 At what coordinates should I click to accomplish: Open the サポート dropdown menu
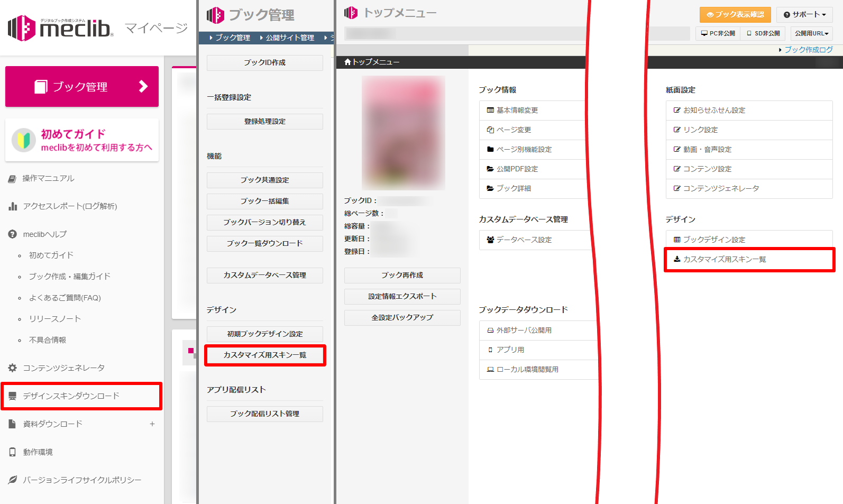pyautogui.click(x=804, y=15)
